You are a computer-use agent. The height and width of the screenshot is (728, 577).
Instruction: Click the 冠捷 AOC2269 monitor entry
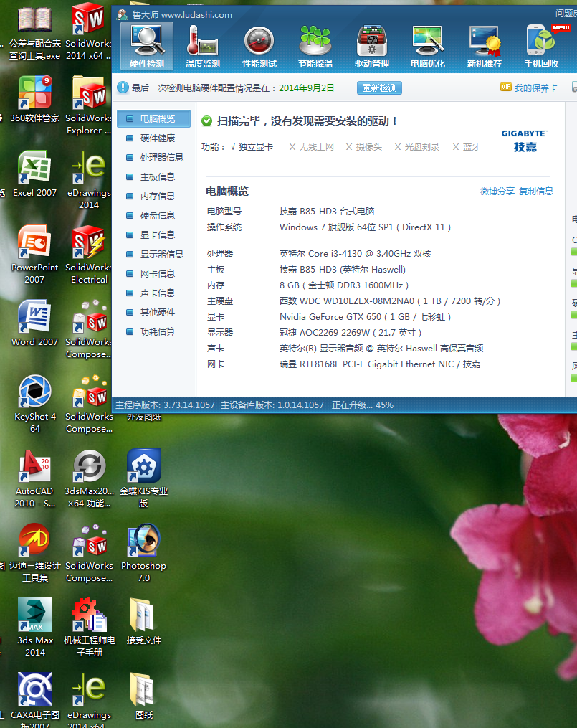coord(351,333)
